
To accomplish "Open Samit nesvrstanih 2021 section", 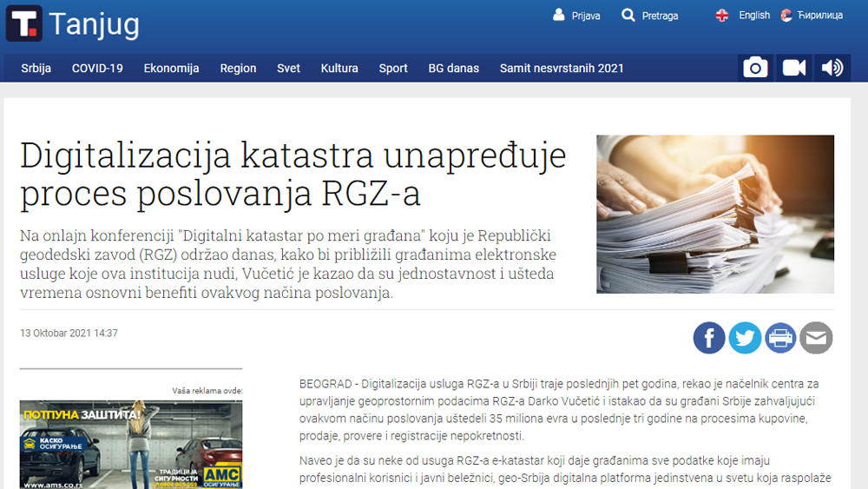I will 562,68.
